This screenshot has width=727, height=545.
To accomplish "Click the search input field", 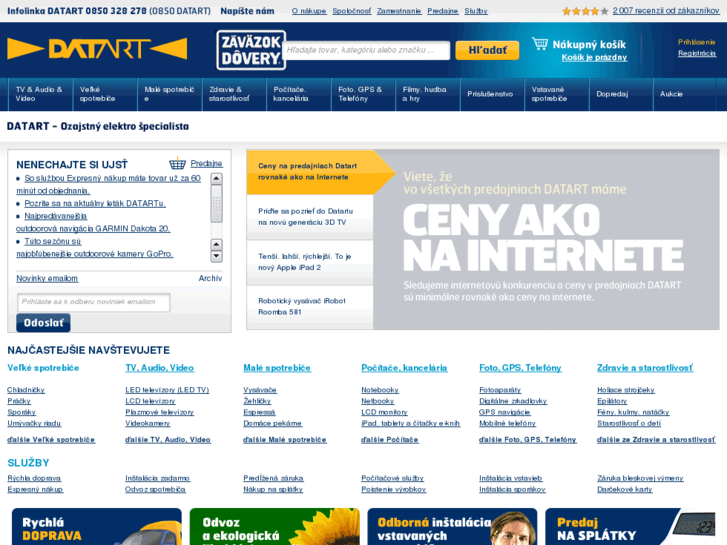I will click(368, 50).
